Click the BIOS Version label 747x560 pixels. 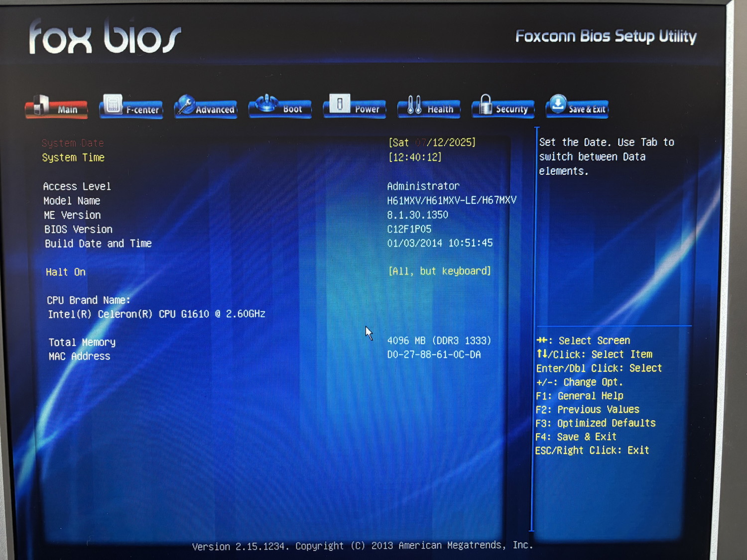(x=78, y=229)
